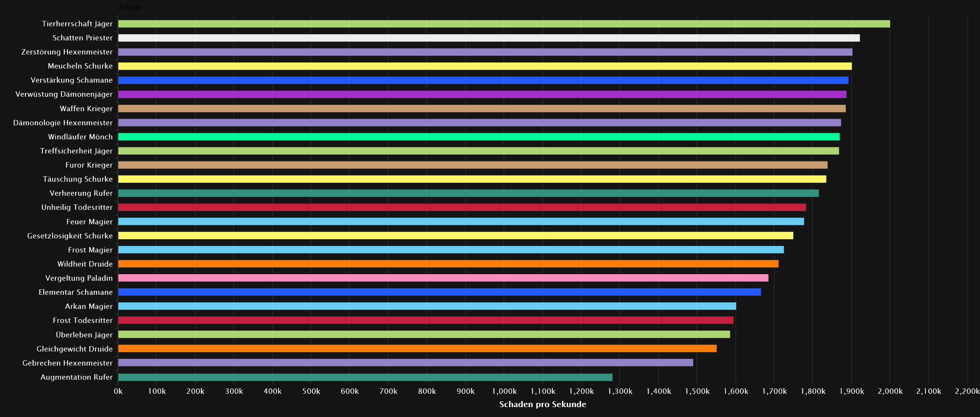This screenshot has height=417, width=980.
Task: Select the Überleben Jäger bar
Action: (x=424, y=334)
